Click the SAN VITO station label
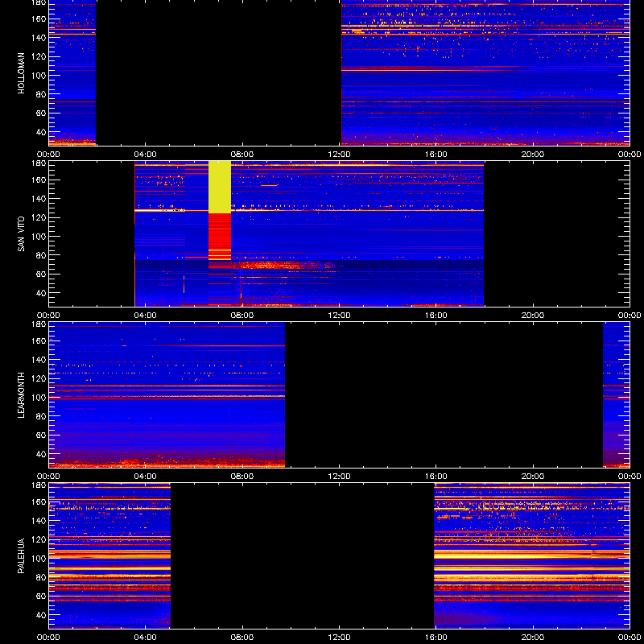The width and height of the screenshot is (644, 644). tap(21, 234)
